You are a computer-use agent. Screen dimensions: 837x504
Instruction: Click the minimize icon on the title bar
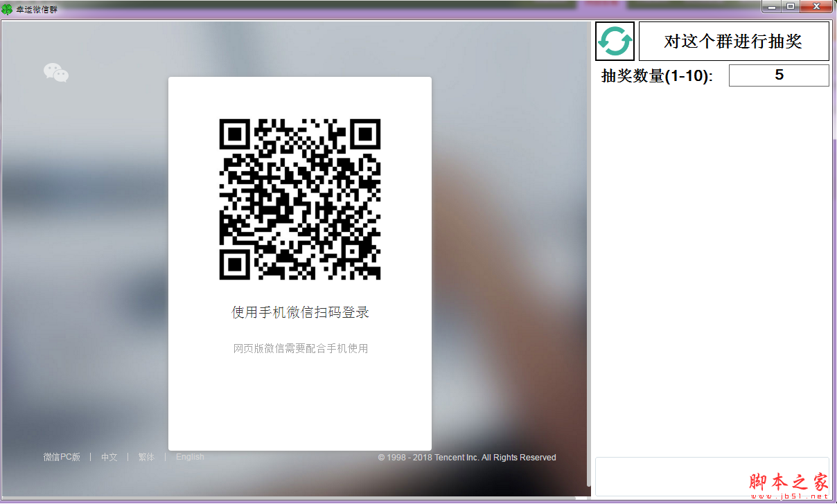(x=772, y=7)
